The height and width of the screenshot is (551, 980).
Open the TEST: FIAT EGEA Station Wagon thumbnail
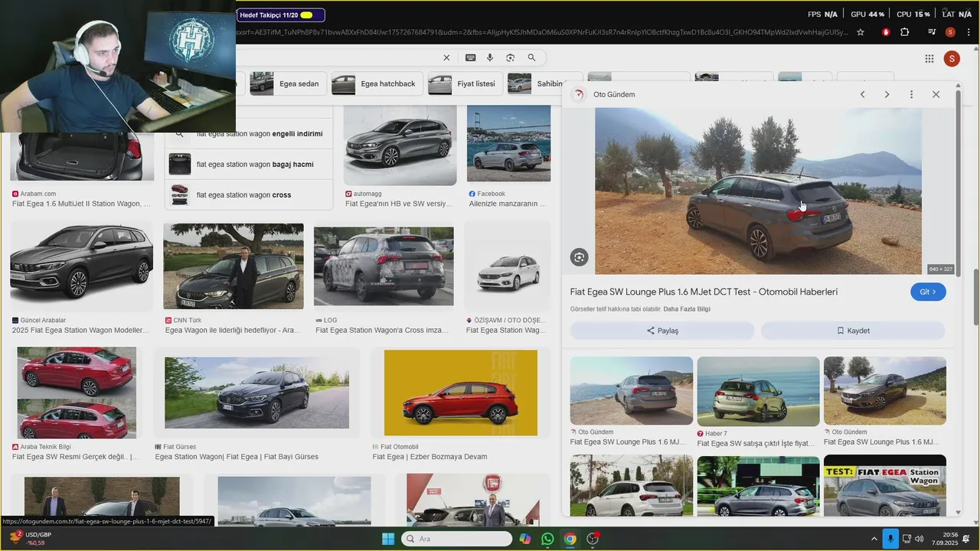885,485
